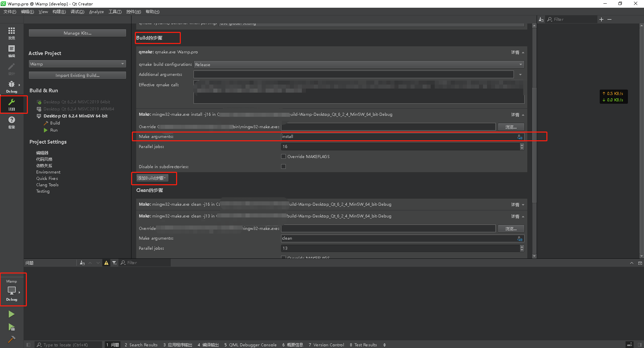Click the Make arguments install field
This screenshot has height=348, width=644.
click(402, 137)
